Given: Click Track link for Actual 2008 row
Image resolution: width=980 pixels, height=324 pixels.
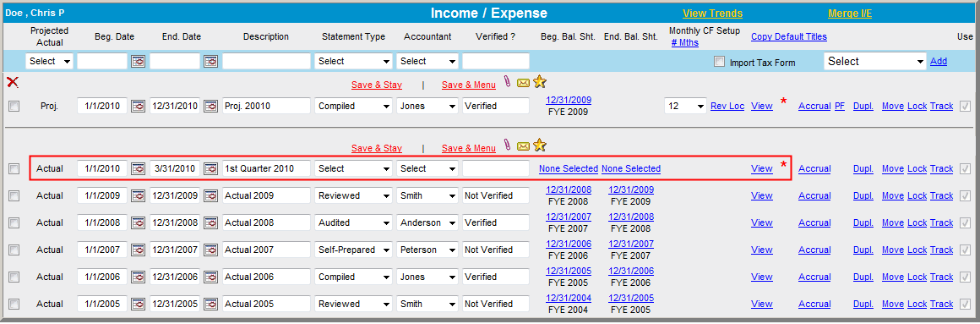Looking at the screenshot, I should tap(941, 222).
